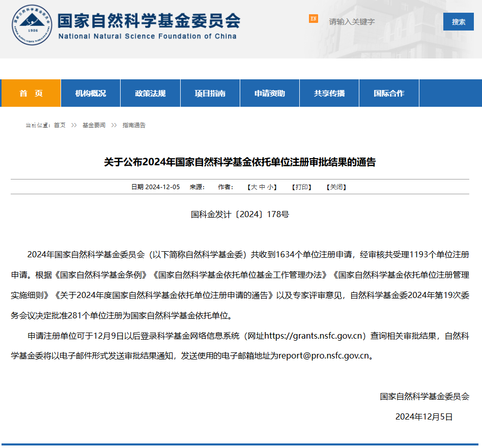Click the signature 国家自然科学基金委员会 at the bottom
The width and height of the screenshot is (482, 448).
[x=424, y=397]
